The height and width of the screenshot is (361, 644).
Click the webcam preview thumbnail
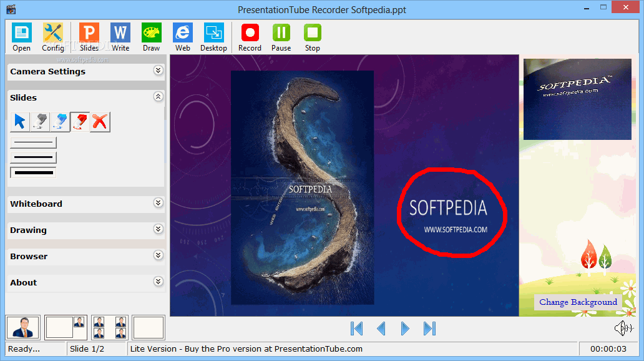(x=577, y=99)
